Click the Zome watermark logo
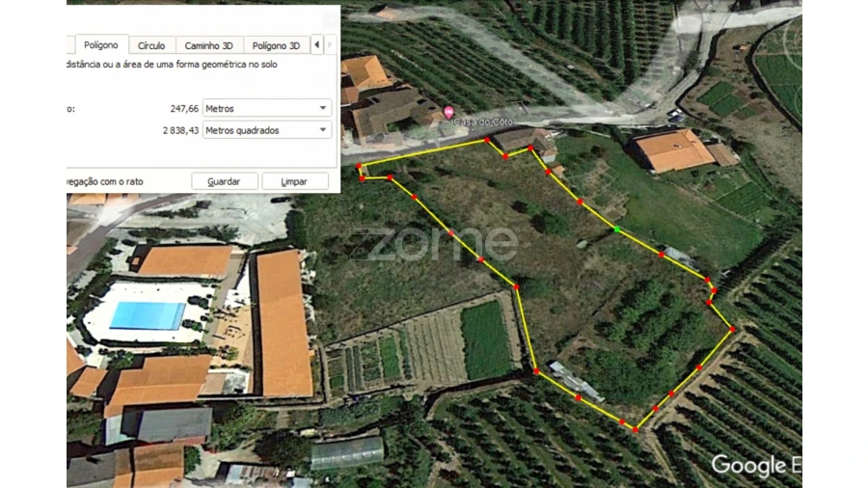Image resolution: width=868 pixels, height=488 pixels. click(x=433, y=244)
